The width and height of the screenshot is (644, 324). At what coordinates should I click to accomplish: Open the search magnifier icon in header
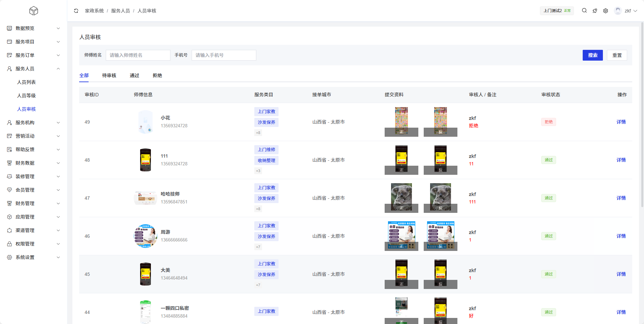(x=584, y=11)
